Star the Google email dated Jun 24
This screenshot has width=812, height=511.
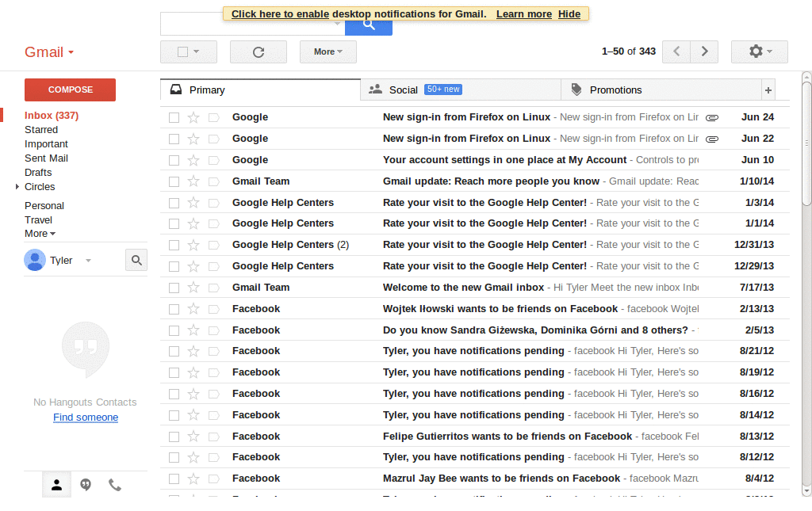193,117
